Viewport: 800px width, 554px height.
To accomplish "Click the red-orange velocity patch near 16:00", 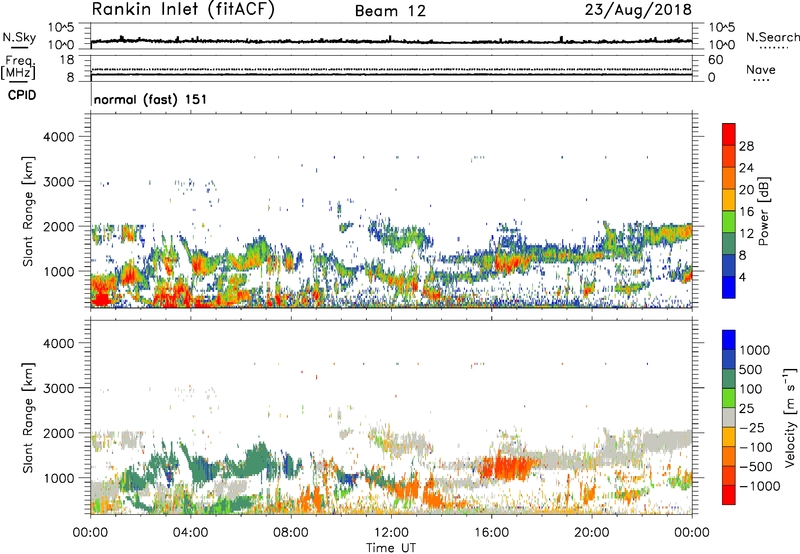I will coord(508,465).
